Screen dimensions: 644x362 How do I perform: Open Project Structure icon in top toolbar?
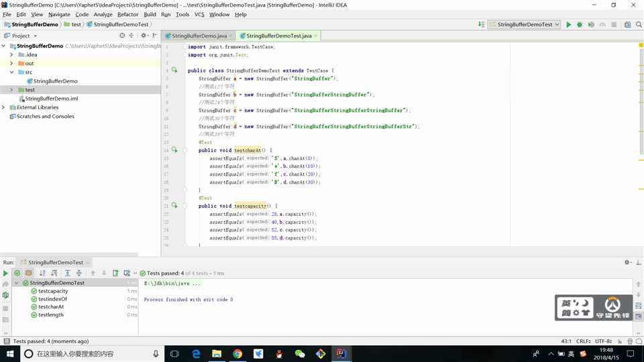tap(628, 25)
